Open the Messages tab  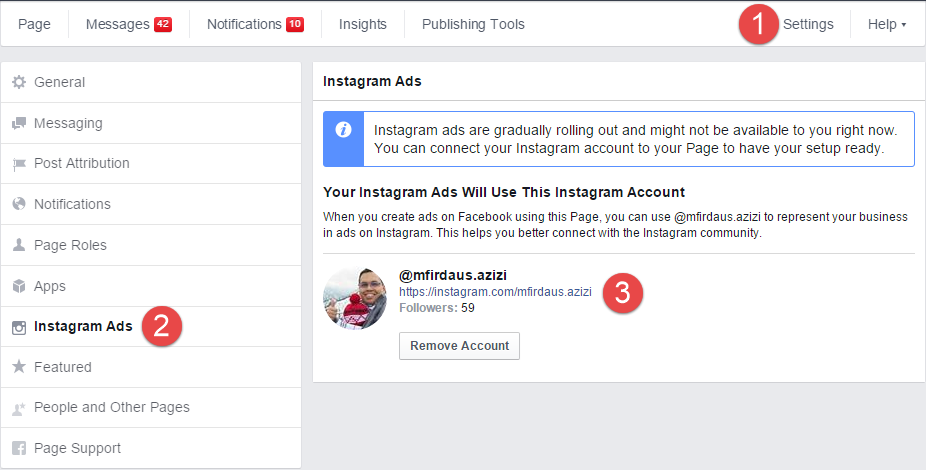[x=129, y=24]
